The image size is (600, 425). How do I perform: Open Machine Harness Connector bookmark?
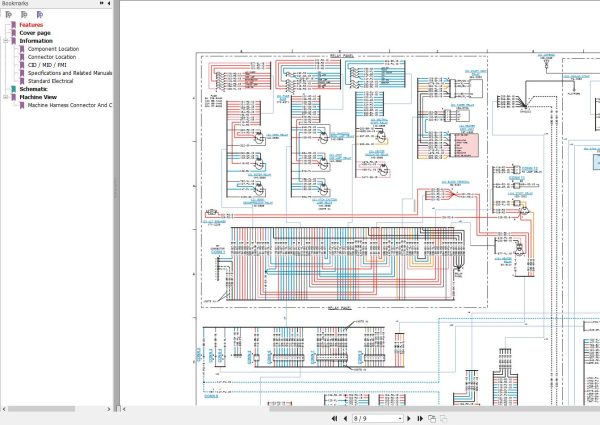pyautogui.click(x=70, y=105)
